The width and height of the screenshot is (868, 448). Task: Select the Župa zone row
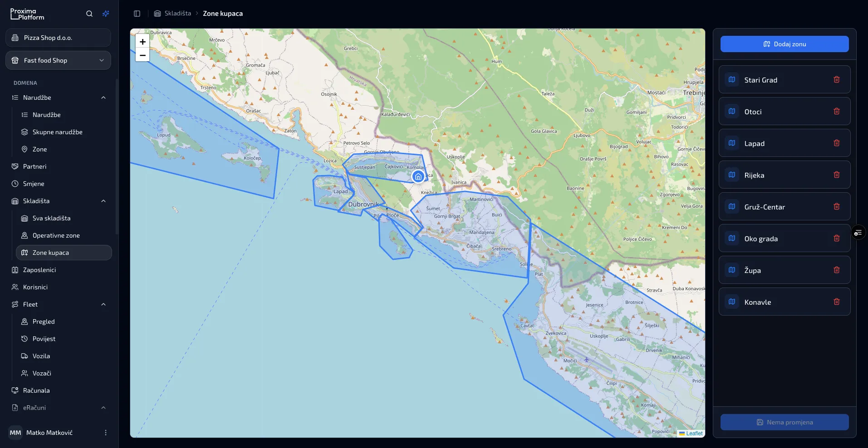click(785, 270)
